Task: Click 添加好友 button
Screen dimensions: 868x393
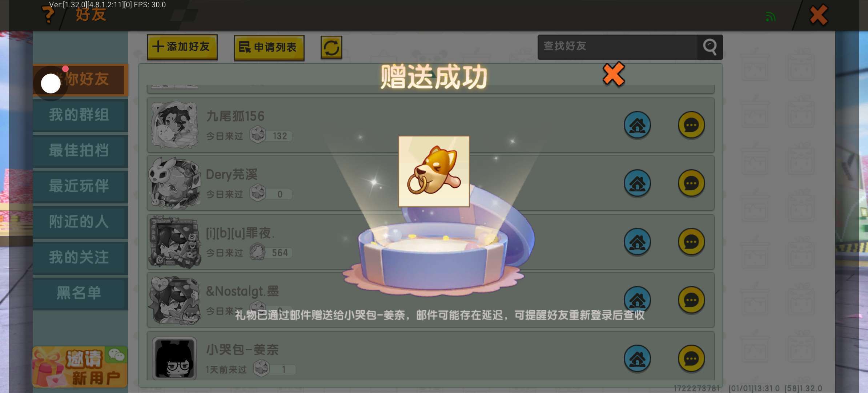Action: [x=182, y=47]
